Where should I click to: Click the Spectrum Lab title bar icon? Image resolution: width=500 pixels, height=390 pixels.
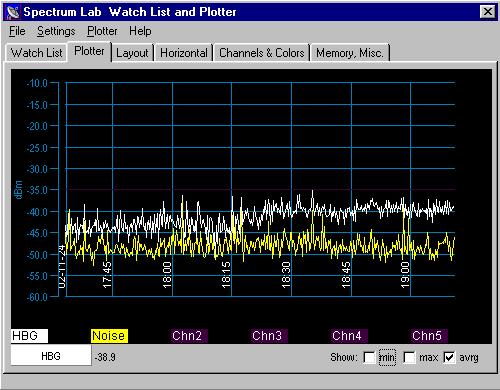[13, 12]
